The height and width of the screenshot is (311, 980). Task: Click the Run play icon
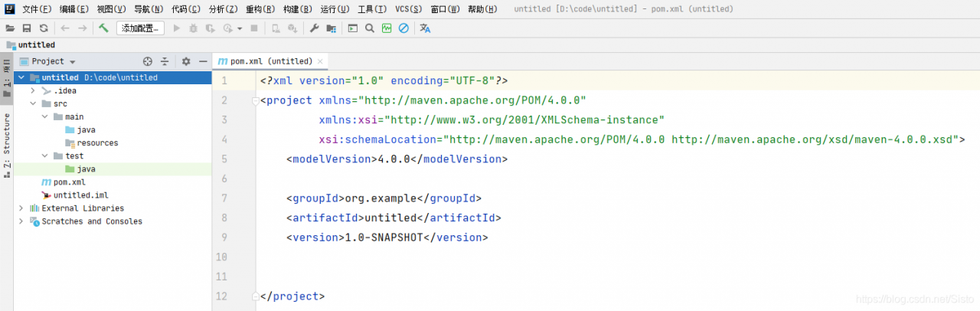[x=177, y=28]
